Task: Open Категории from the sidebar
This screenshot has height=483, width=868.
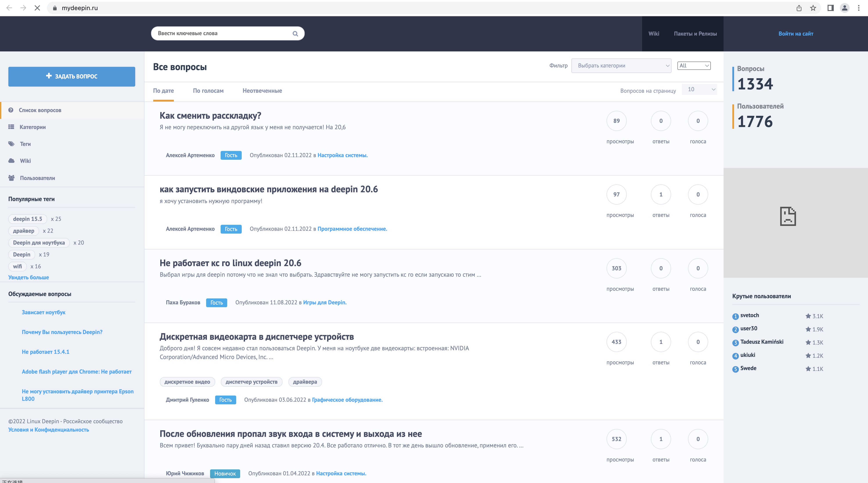Action: 32,127
